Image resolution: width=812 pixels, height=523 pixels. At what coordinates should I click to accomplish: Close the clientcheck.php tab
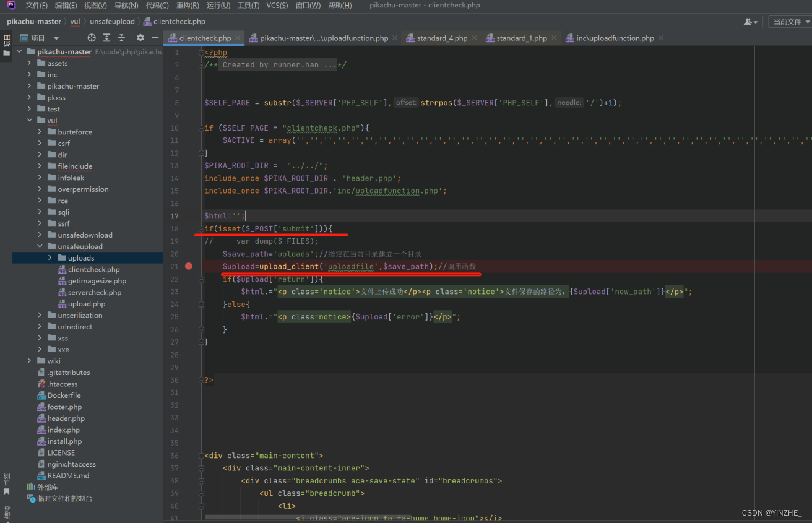[238, 38]
